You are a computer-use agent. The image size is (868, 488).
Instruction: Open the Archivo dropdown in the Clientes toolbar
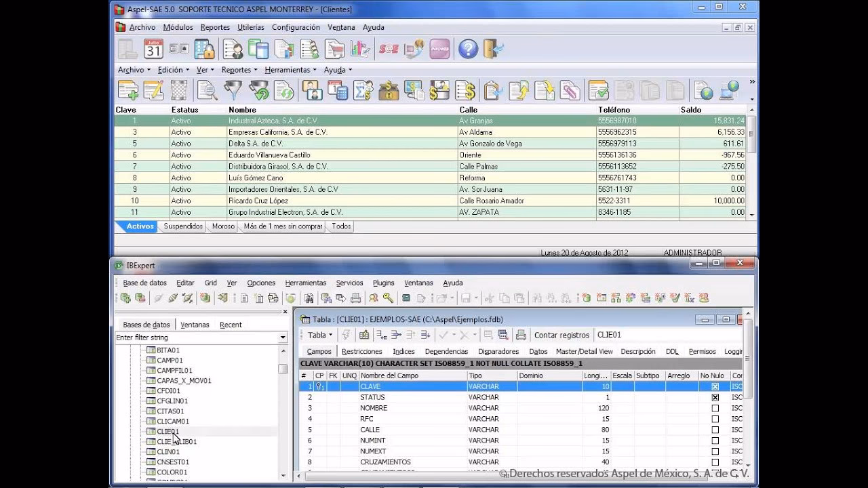click(134, 70)
